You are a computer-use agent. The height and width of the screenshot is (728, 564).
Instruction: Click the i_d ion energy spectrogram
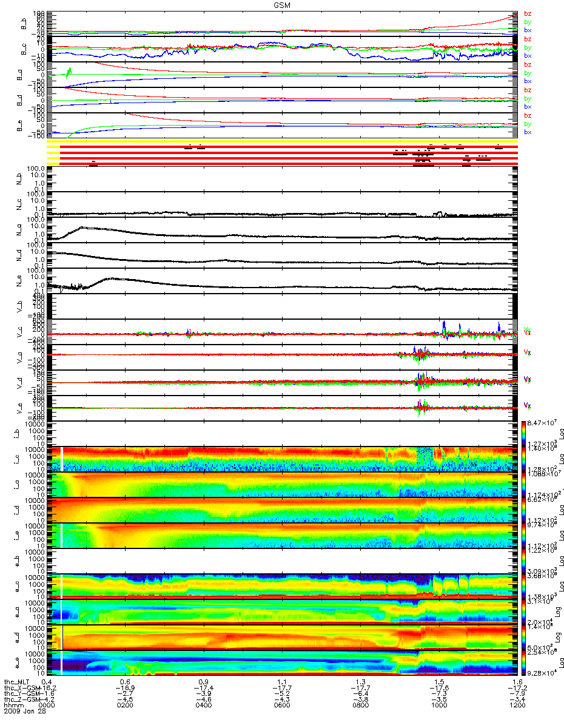tap(283, 510)
